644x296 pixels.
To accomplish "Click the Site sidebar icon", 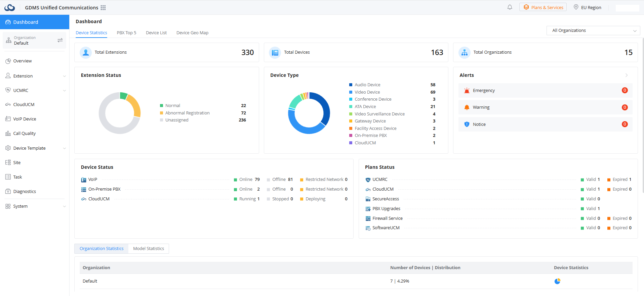I will [8, 162].
